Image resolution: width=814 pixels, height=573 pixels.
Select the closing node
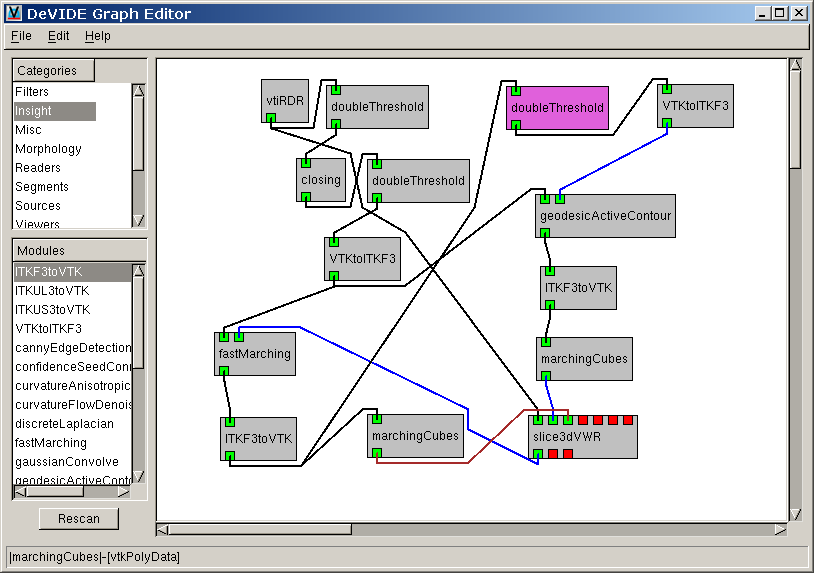[x=321, y=180]
